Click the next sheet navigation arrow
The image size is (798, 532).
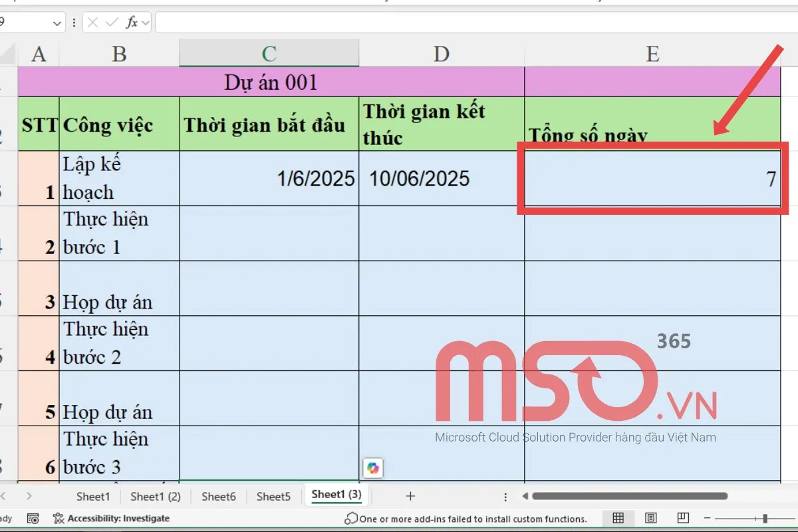[30, 495]
